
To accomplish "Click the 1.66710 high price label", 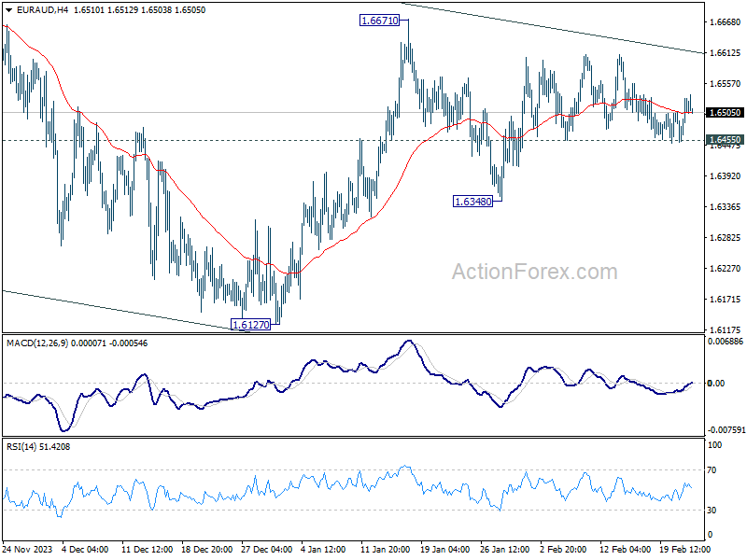I will (x=379, y=21).
